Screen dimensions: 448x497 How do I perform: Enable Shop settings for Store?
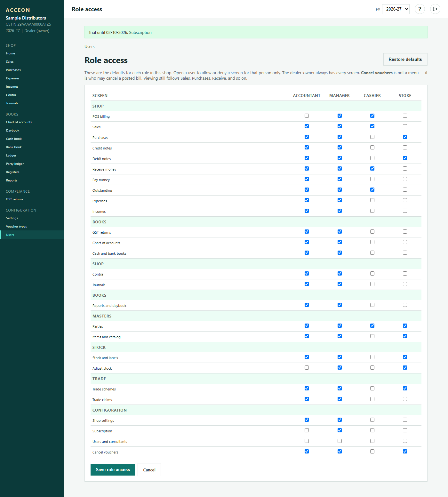click(x=405, y=420)
